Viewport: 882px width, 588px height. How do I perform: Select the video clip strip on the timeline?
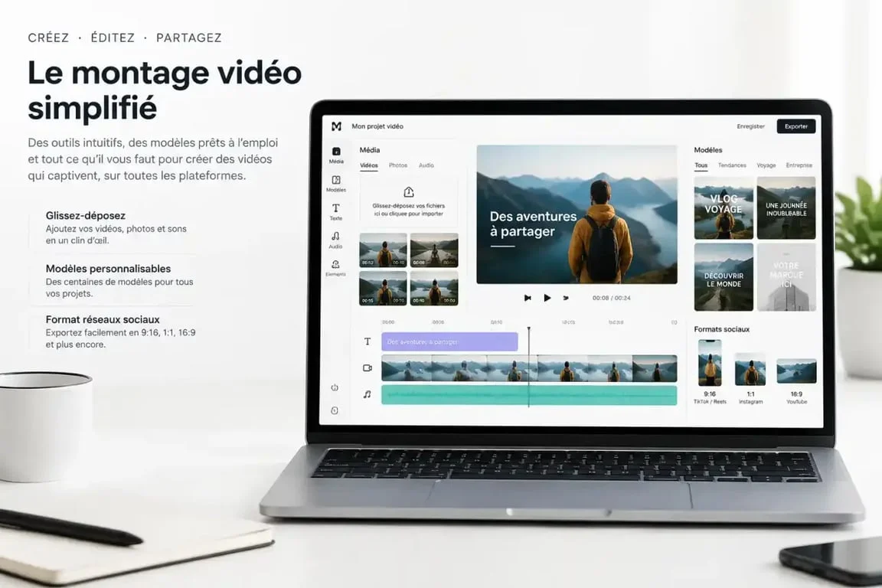click(x=529, y=368)
